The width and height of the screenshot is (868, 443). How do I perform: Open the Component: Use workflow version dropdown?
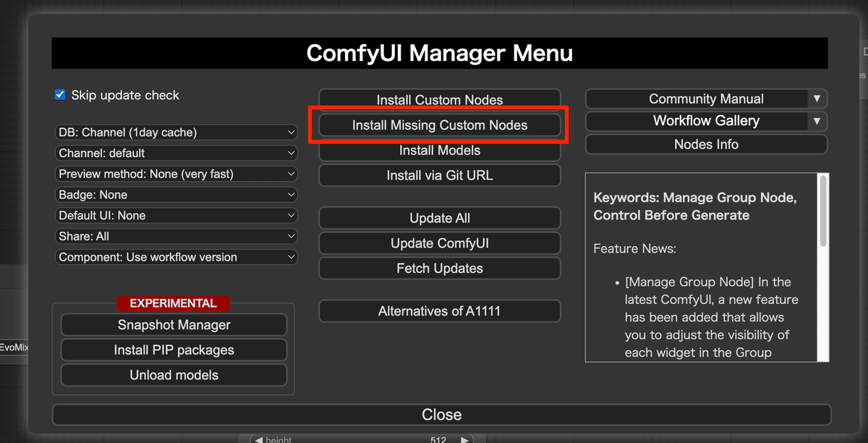(x=176, y=257)
